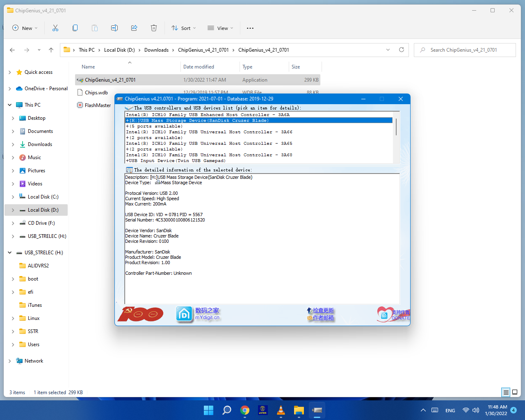The image size is (525, 420).
Task: Open the New dropdown in Explorer
Action: point(25,28)
